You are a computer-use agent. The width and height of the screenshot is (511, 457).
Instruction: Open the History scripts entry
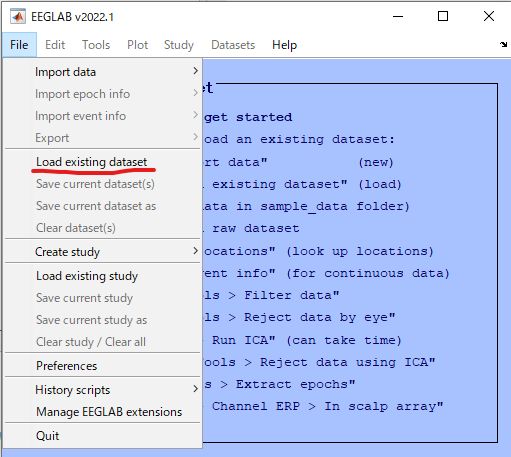pos(72,390)
